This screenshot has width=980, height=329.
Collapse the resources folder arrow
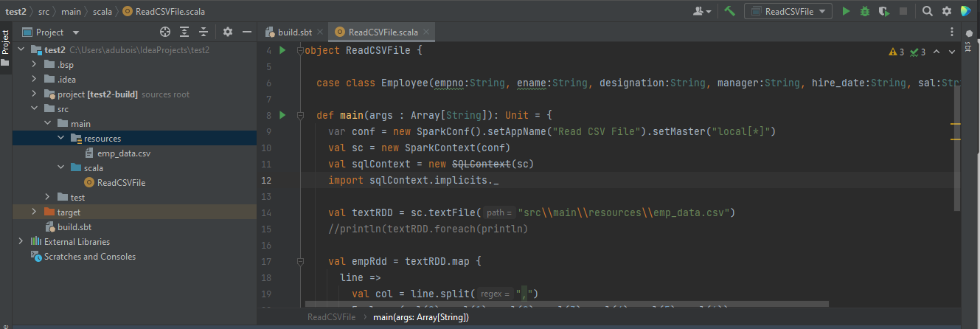(x=60, y=138)
